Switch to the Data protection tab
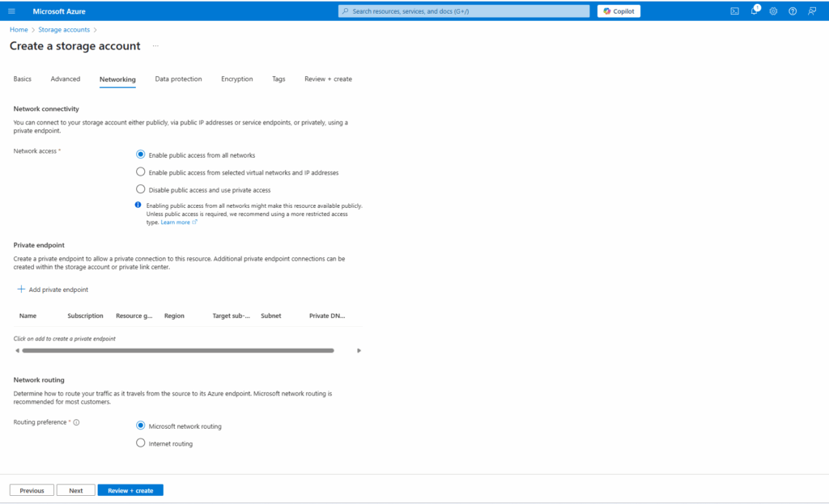 (x=178, y=79)
